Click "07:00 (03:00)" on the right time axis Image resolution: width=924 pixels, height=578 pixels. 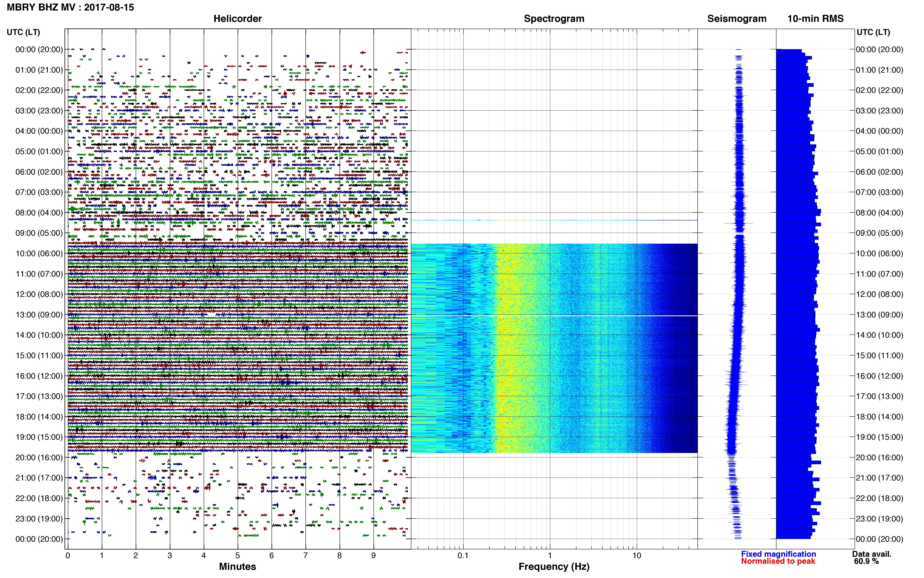pos(879,192)
